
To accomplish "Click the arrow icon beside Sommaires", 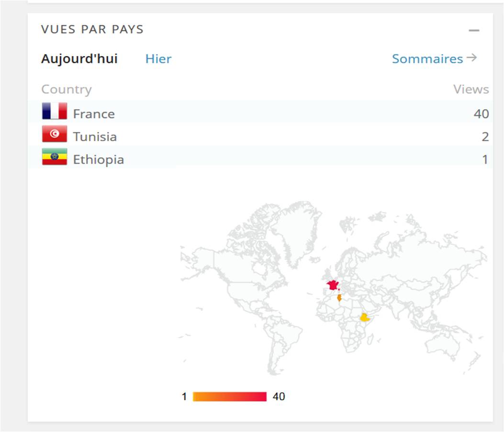I will (x=472, y=58).
